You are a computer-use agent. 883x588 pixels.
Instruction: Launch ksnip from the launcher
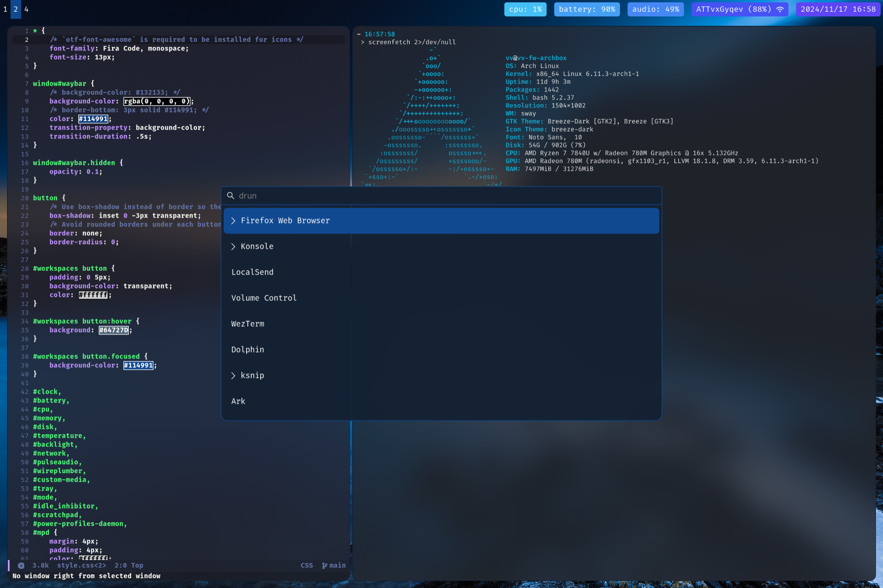point(441,375)
